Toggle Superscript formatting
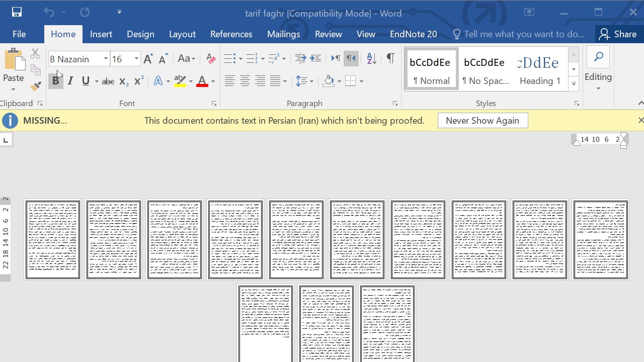The image size is (644, 362). (139, 81)
